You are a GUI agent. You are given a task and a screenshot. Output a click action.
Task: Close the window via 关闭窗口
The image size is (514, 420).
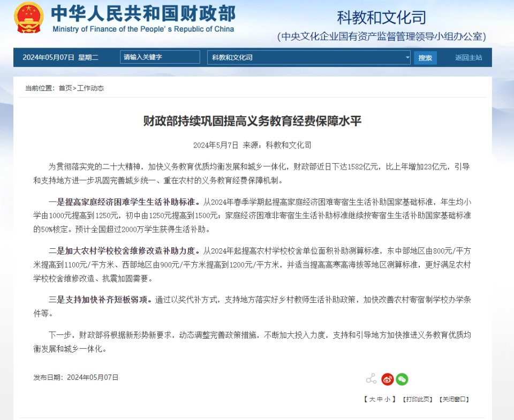click(453, 399)
